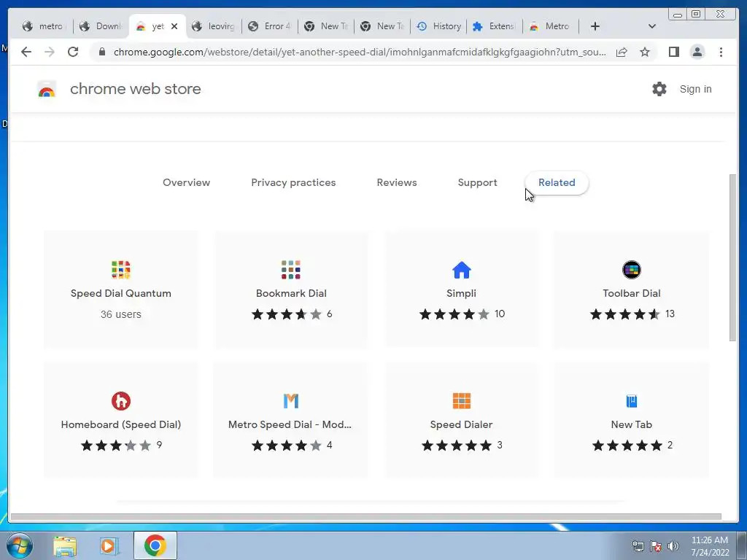Open the Support section
Screen dimensions: 747x560
[477, 182]
